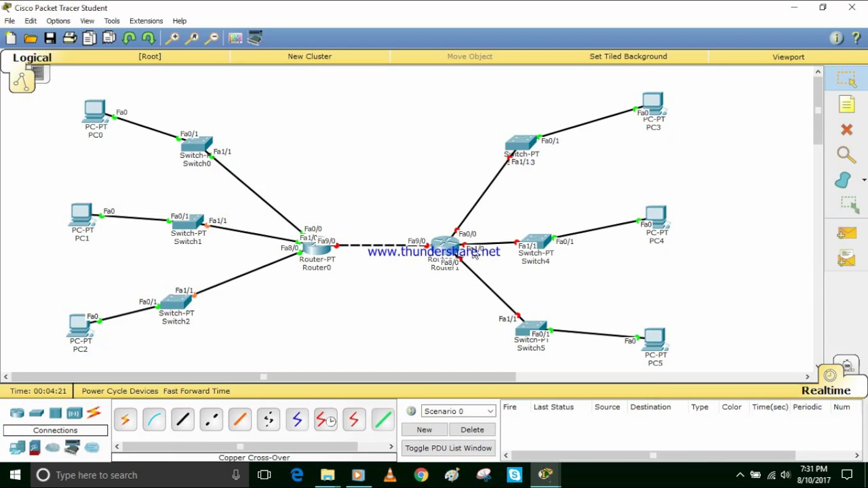Create a new file from toolbar

(11, 39)
